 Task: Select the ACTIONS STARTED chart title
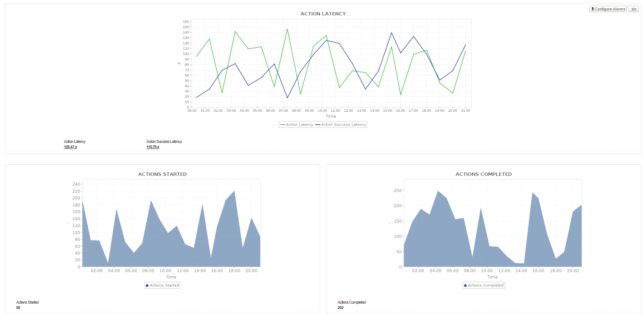pos(162,174)
